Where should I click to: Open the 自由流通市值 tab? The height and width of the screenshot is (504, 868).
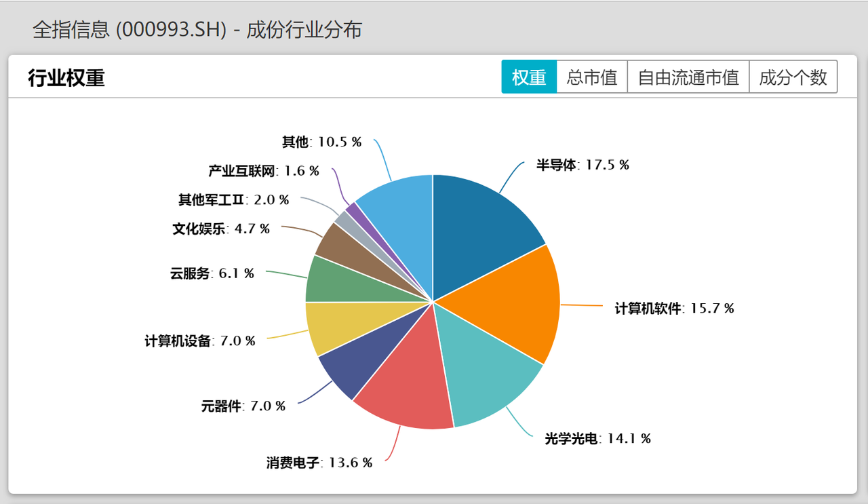coord(688,77)
